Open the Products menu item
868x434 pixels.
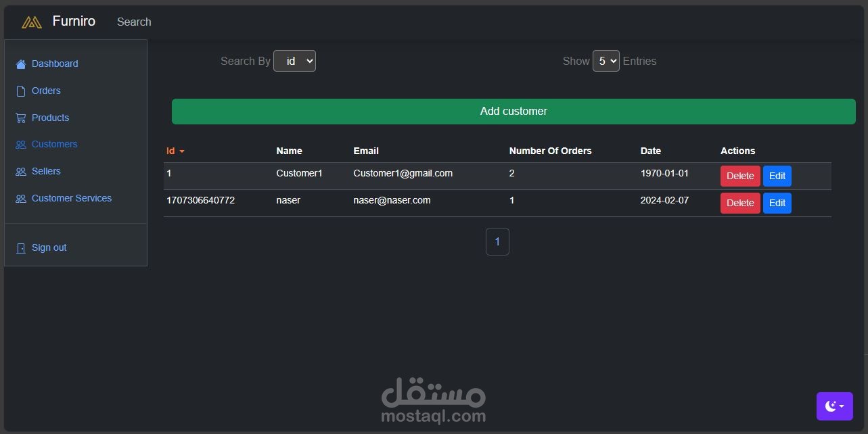(50, 118)
